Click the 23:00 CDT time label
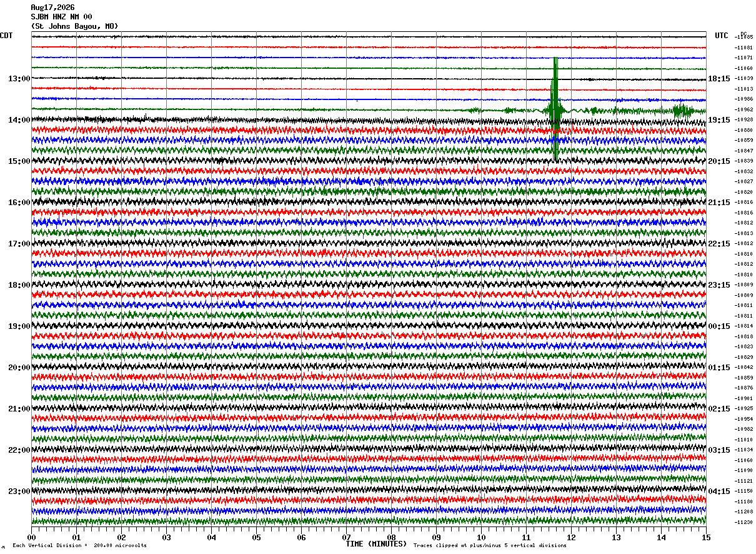Image resolution: width=756 pixels, height=554 pixels. (19, 491)
